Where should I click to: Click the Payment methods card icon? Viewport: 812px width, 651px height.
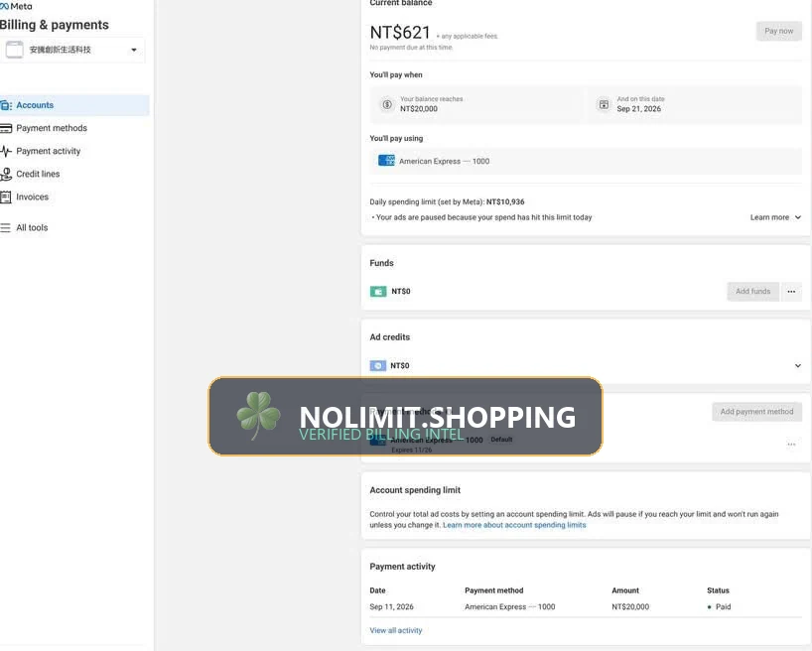click(6, 128)
